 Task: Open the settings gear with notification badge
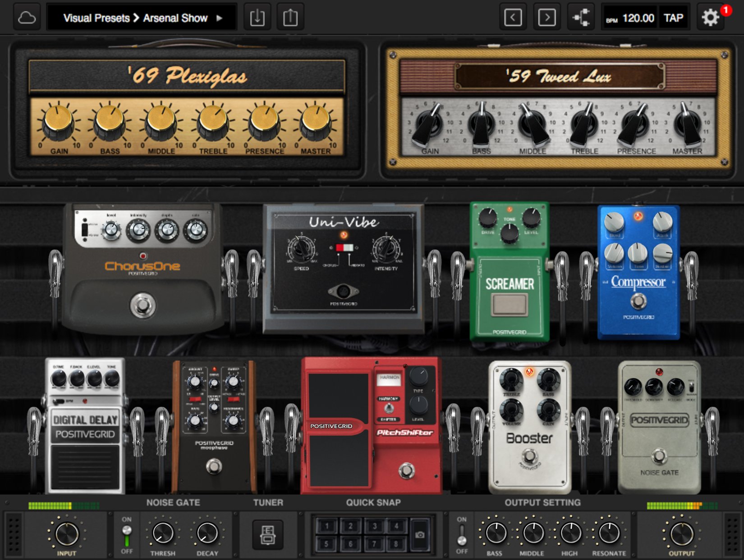click(x=710, y=18)
